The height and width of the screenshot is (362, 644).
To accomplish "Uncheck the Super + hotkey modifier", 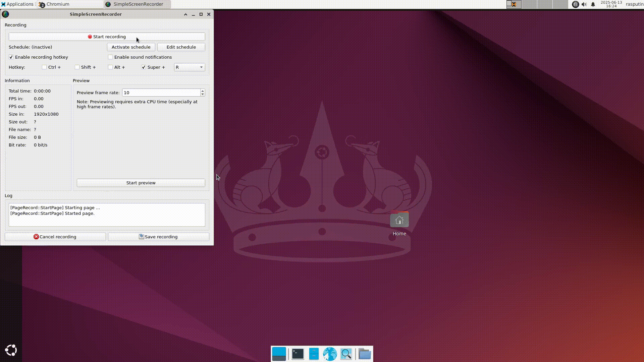I will point(144,67).
